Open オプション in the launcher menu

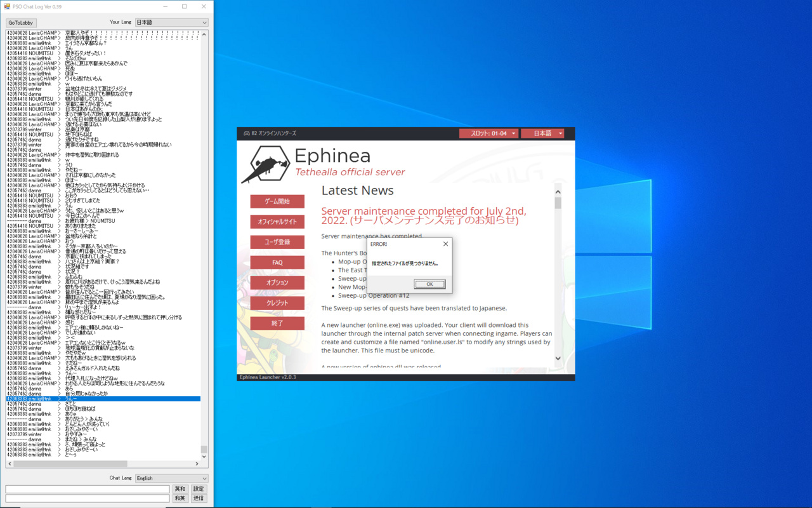[x=277, y=283]
